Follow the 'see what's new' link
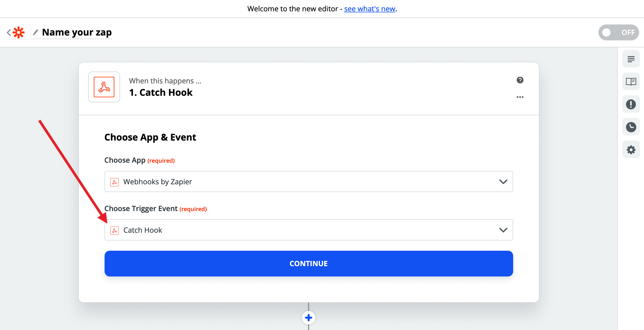Screen dimensions: 644x330 click(x=369, y=9)
